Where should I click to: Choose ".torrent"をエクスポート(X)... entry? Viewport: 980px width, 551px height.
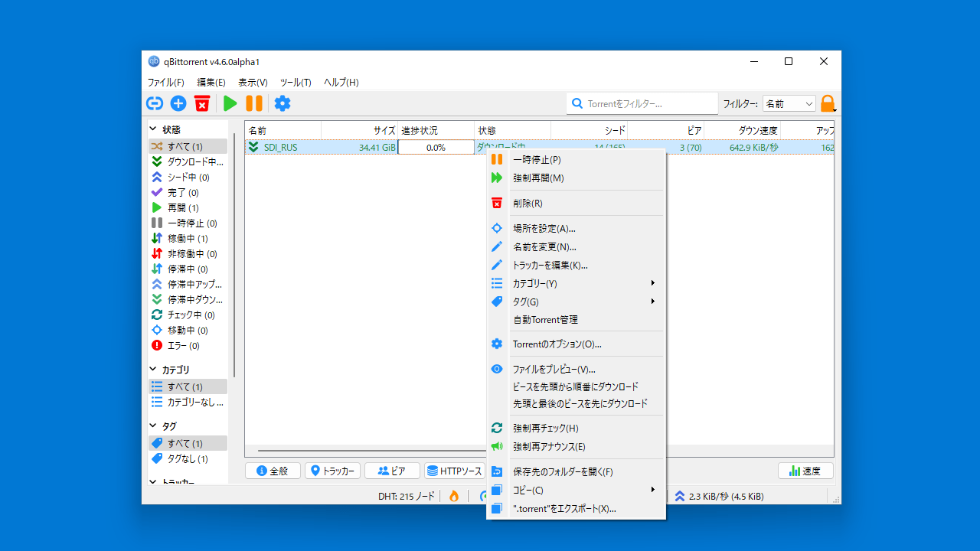pos(576,508)
